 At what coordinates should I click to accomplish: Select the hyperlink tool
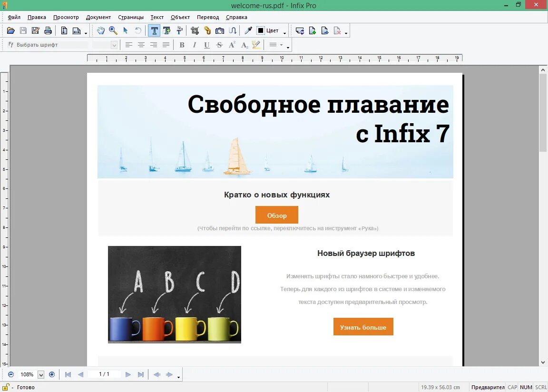tap(208, 30)
